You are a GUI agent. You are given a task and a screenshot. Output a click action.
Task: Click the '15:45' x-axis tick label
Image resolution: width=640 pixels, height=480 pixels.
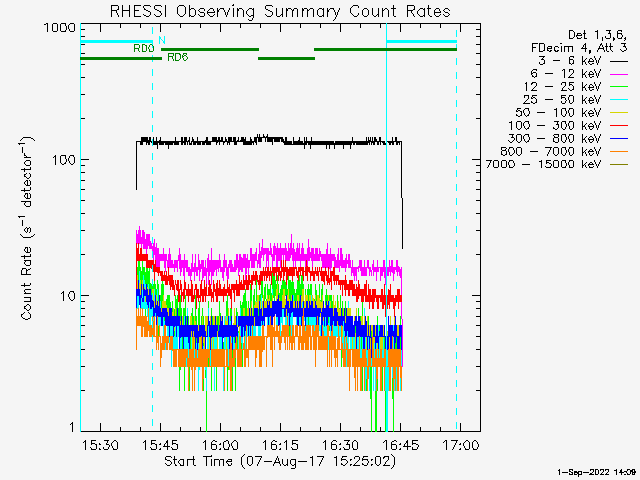[x=160, y=445]
